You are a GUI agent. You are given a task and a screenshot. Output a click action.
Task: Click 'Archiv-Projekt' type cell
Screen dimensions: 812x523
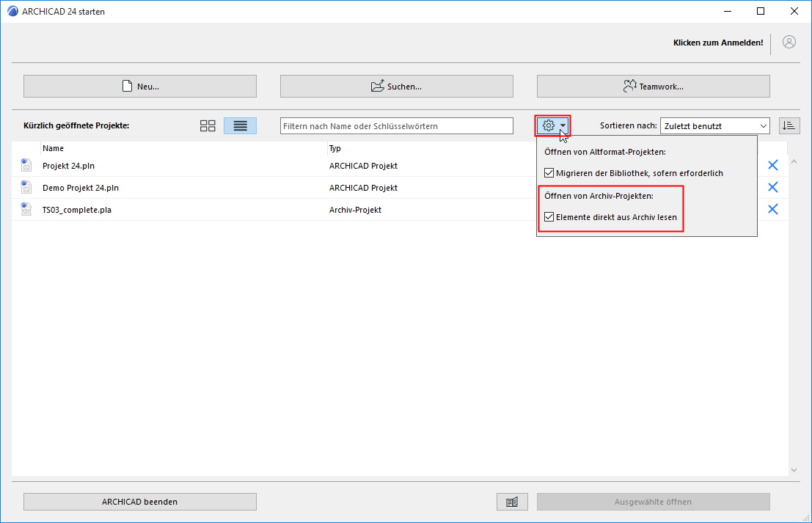tap(355, 210)
